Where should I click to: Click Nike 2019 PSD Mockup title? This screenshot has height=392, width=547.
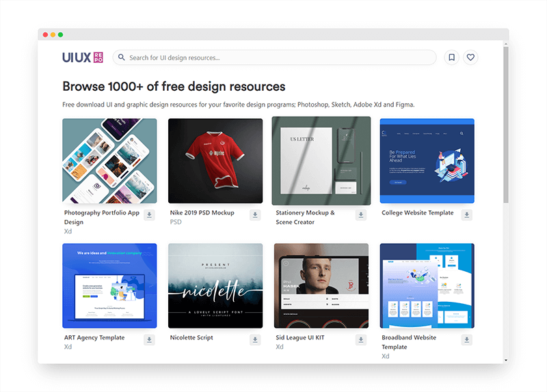tap(202, 212)
